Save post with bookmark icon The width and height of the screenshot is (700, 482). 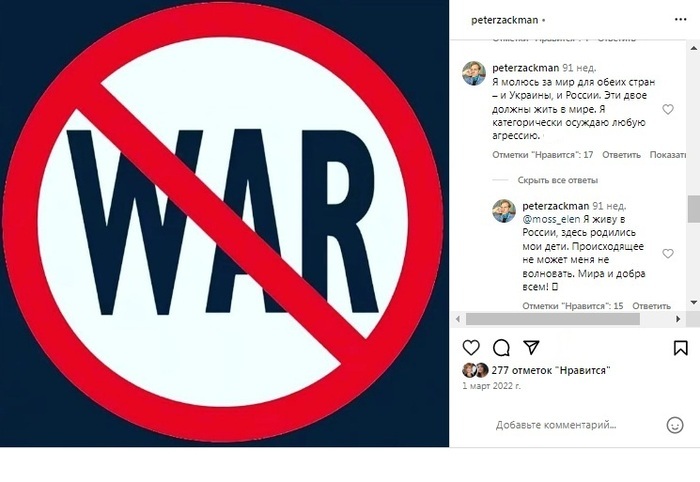[680, 348]
